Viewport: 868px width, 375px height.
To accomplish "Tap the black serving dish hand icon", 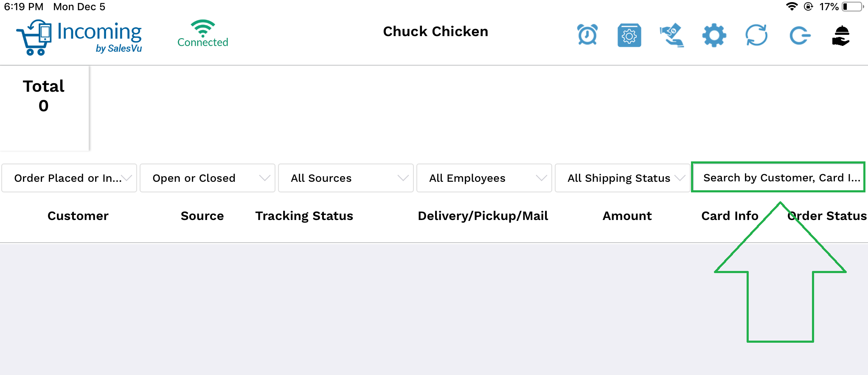I will click(x=841, y=35).
